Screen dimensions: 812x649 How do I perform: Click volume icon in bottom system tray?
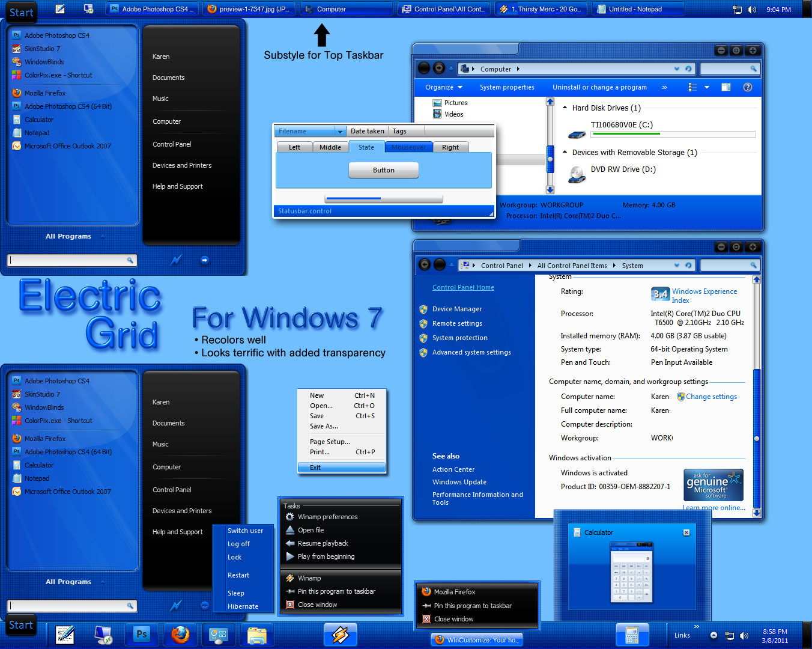click(744, 636)
